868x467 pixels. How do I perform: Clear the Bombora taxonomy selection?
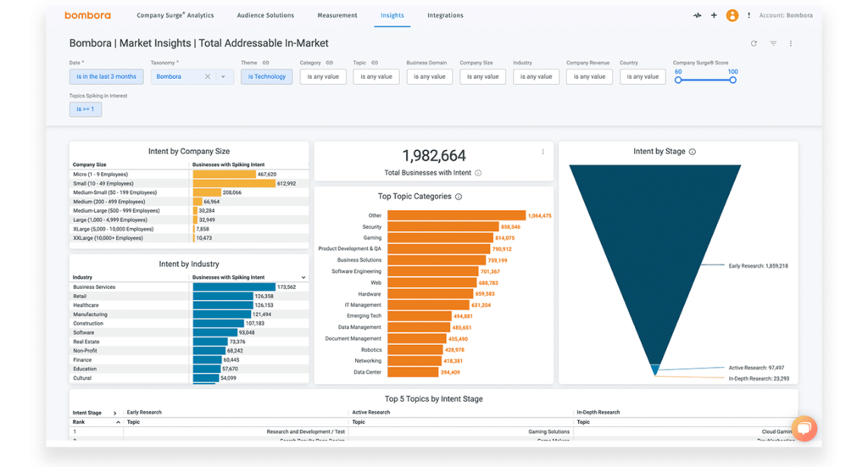208,76
